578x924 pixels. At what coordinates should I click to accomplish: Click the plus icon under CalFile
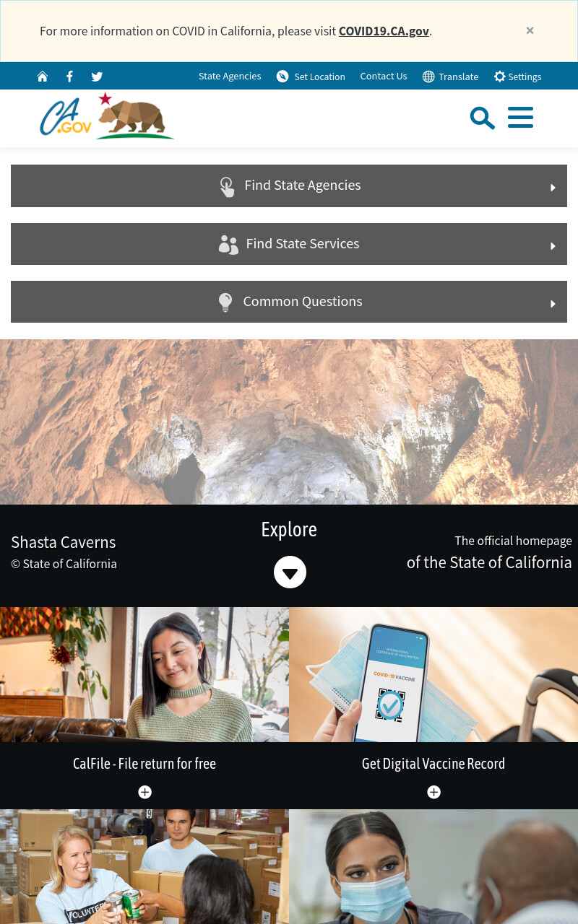[x=144, y=792]
